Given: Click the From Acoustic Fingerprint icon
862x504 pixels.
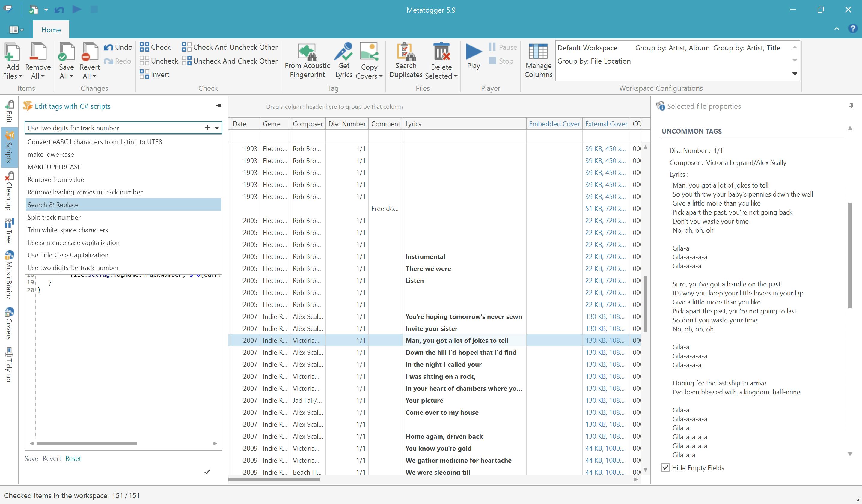Looking at the screenshot, I should coord(307,52).
